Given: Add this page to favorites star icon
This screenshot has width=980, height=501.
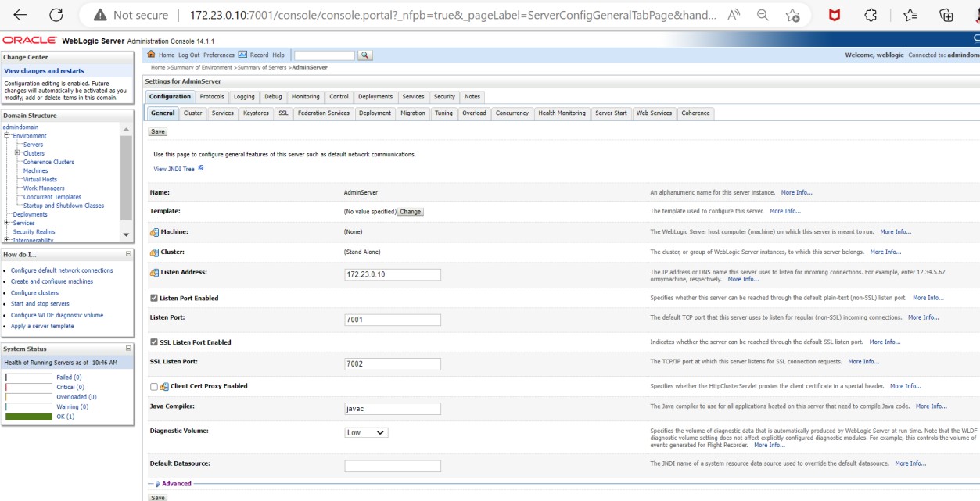Looking at the screenshot, I should pyautogui.click(x=792, y=15).
